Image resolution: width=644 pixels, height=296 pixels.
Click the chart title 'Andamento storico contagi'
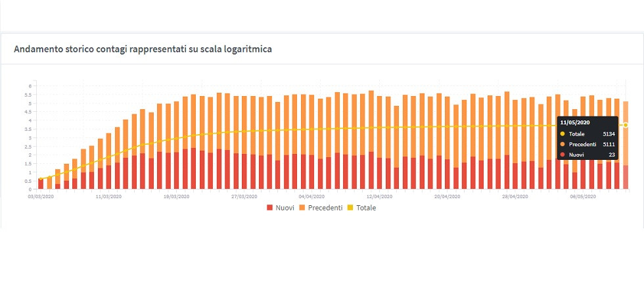point(143,49)
